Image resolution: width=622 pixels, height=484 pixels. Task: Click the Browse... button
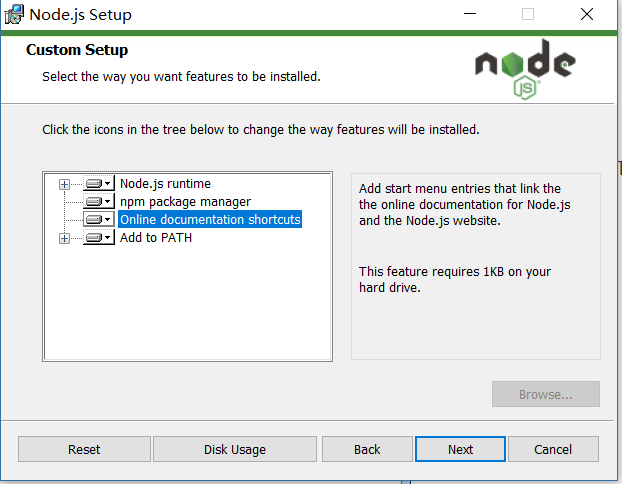coord(545,394)
